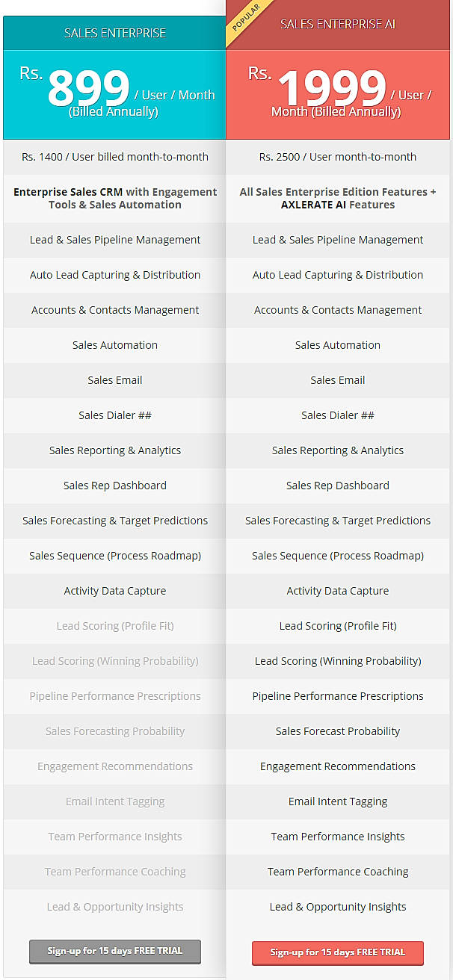Select Team Performance Coaching in right column

[337, 872]
